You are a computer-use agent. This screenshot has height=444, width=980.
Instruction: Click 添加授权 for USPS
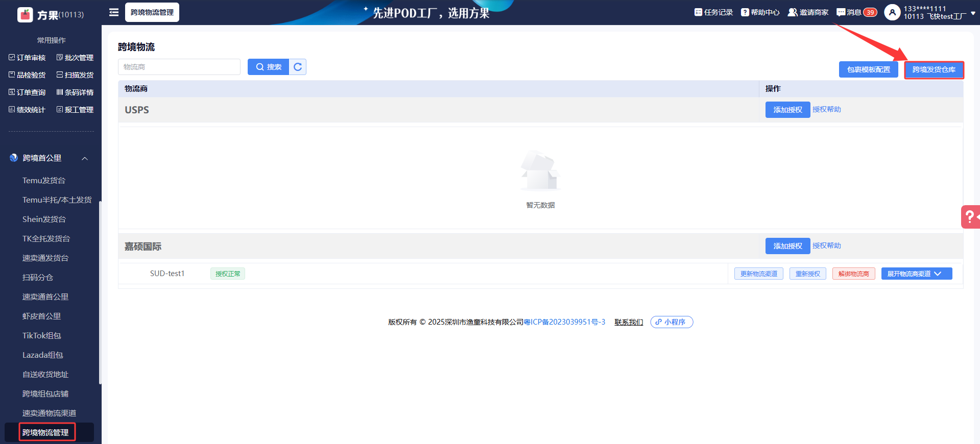coord(787,110)
